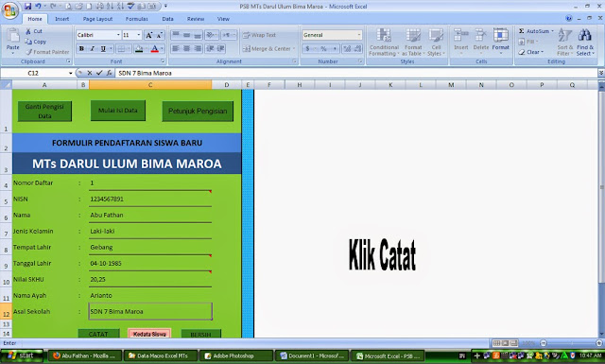Toggle Italic formatting
605x364 pixels.
click(93, 48)
